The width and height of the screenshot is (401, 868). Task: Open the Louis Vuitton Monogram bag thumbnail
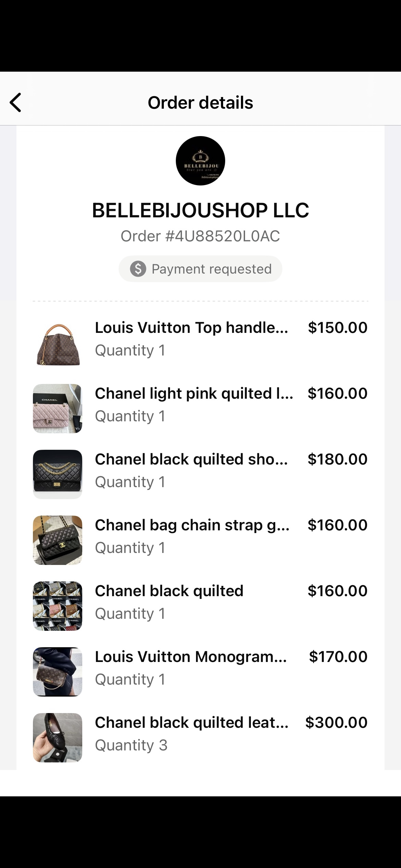tap(58, 672)
